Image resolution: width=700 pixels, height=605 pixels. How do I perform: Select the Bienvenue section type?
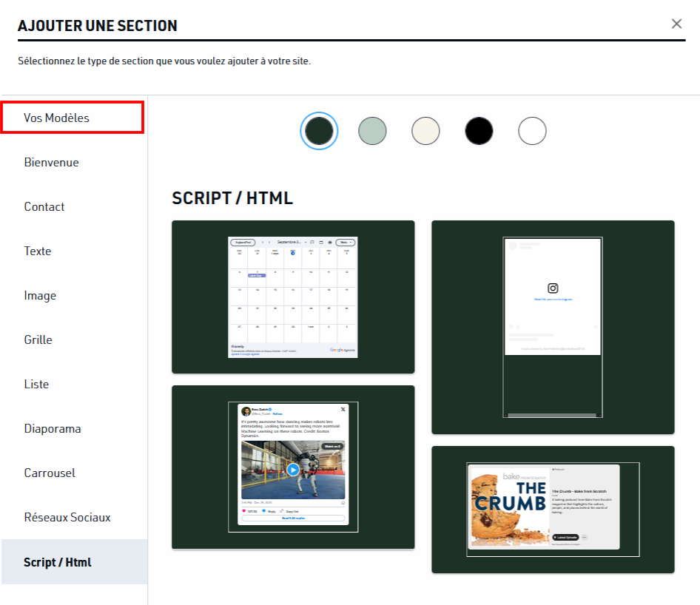[74, 162]
